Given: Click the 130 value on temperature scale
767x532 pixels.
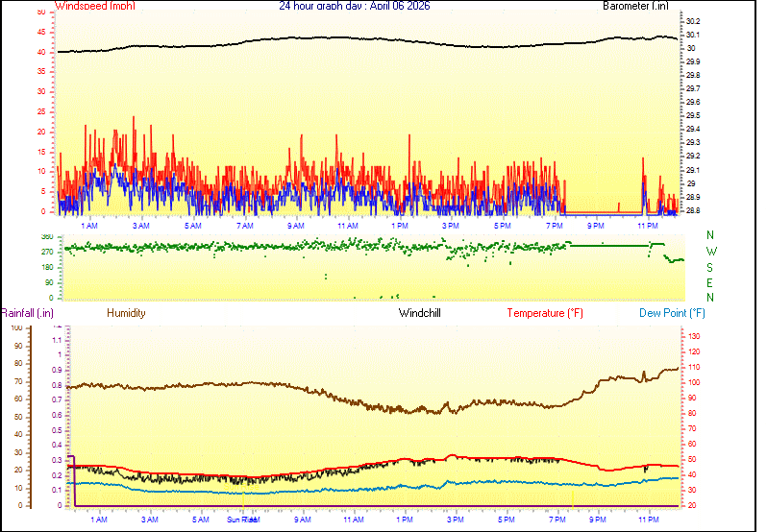Looking at the screenshot, I should point(695,337).
